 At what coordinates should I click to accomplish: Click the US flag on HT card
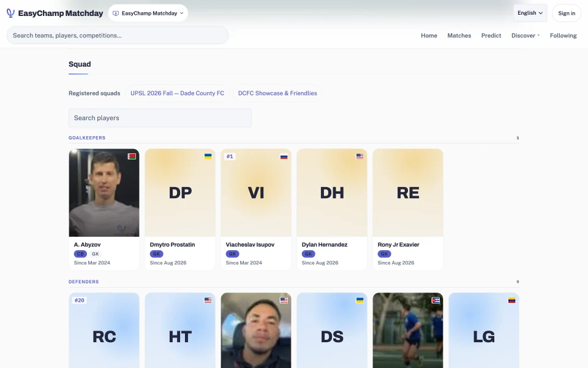pyautogui.click(x=208, y=300)
